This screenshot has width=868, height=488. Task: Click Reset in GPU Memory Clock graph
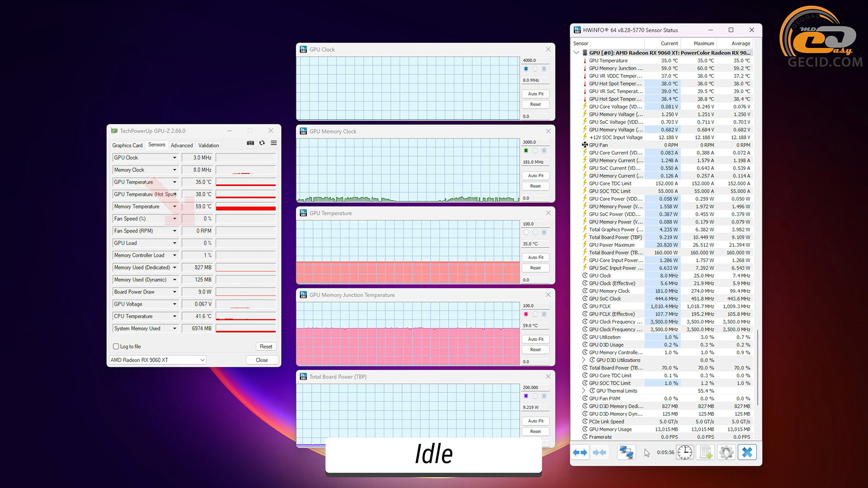(536, 186)
